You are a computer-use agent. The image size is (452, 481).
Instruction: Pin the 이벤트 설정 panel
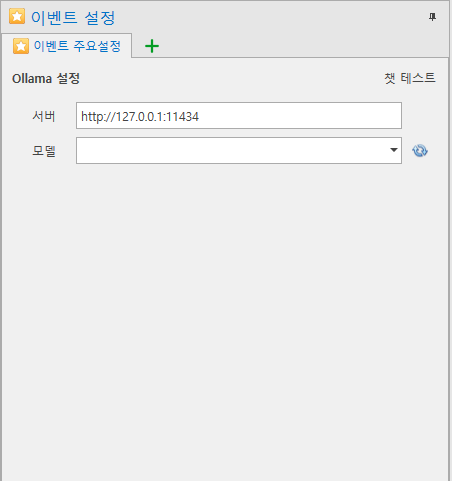(432, 17)
